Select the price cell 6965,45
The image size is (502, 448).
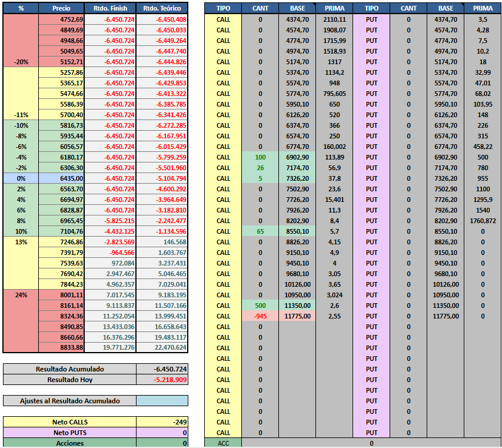(x=61, y=221)
